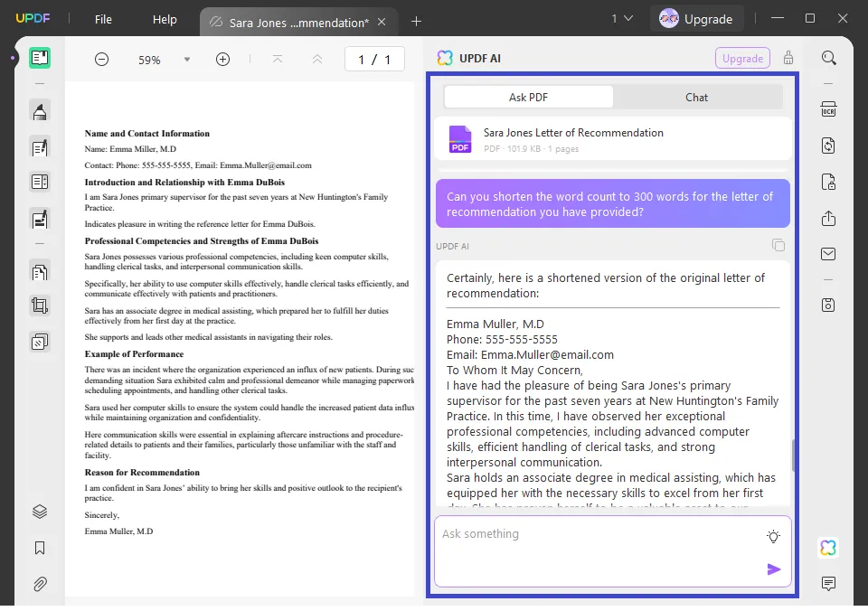This screenshot has height=611, width=868.
Task: Click the Sara Jones Letter of Recommendation file card
Action: pyautogui.click(x=613, y=139)
